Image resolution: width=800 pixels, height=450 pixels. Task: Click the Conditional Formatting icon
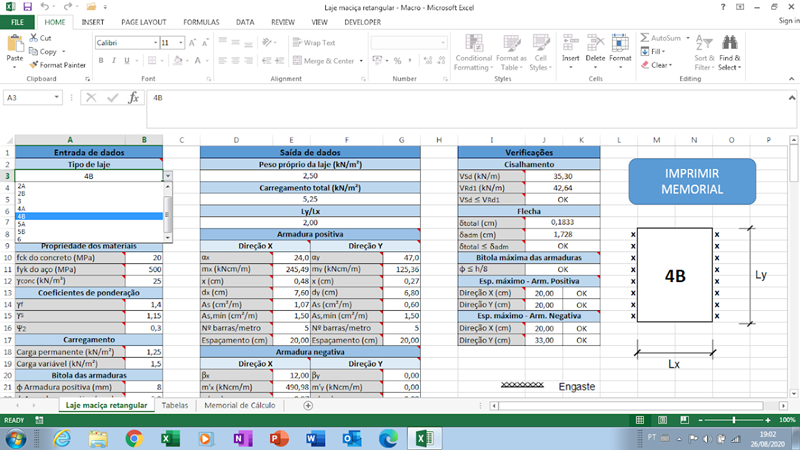[473, 44]
